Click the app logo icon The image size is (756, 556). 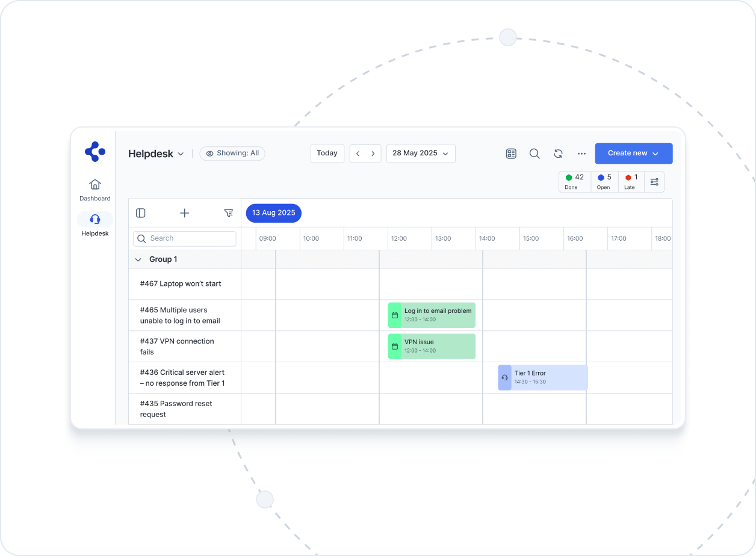click(x=94, y=151)
